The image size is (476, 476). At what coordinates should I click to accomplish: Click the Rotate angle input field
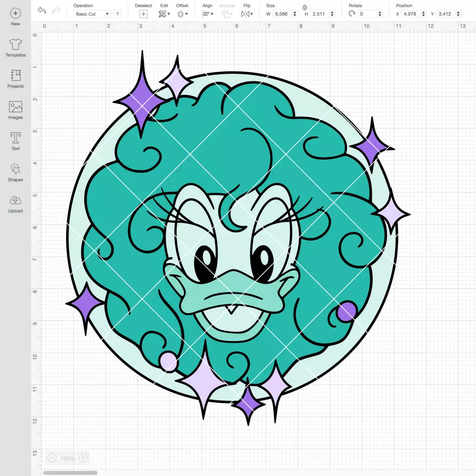tap(367, 14)
